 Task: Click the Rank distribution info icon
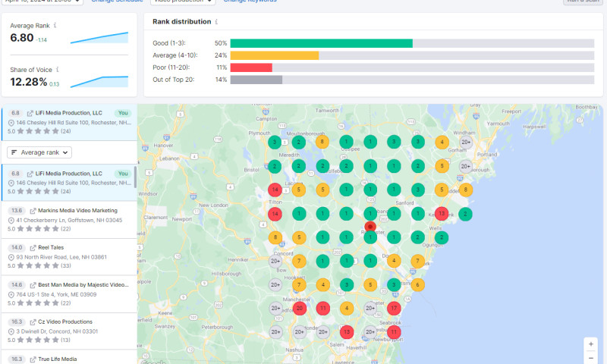(x=218, y=23)
